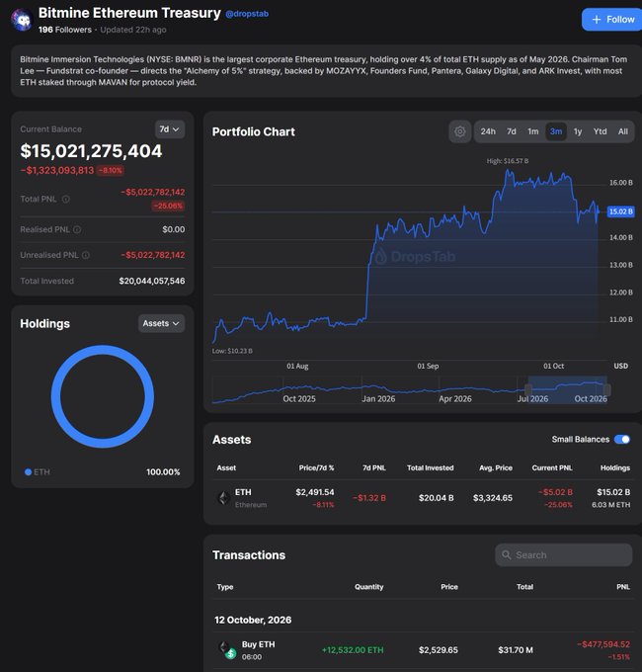
Task: Click the blue ETH legend dot
Action: tap(29, 471)
